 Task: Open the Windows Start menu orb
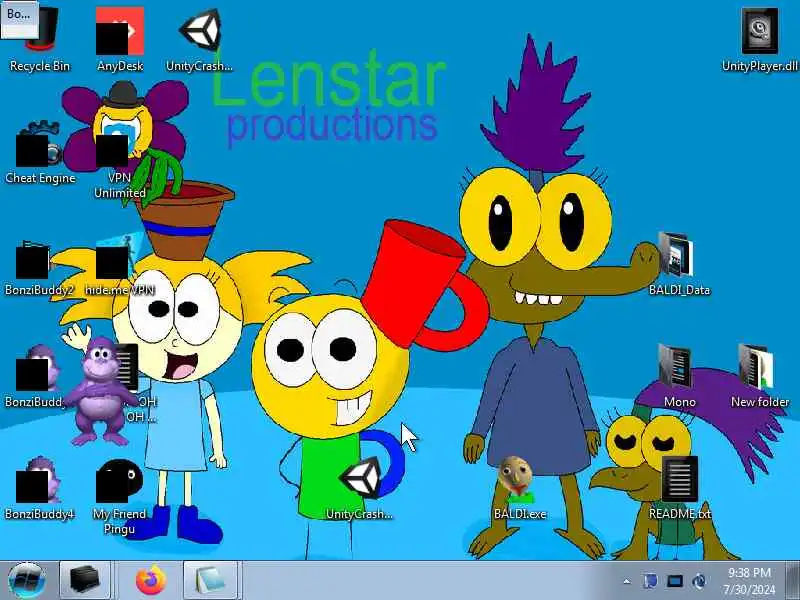[x=27, y=581]
